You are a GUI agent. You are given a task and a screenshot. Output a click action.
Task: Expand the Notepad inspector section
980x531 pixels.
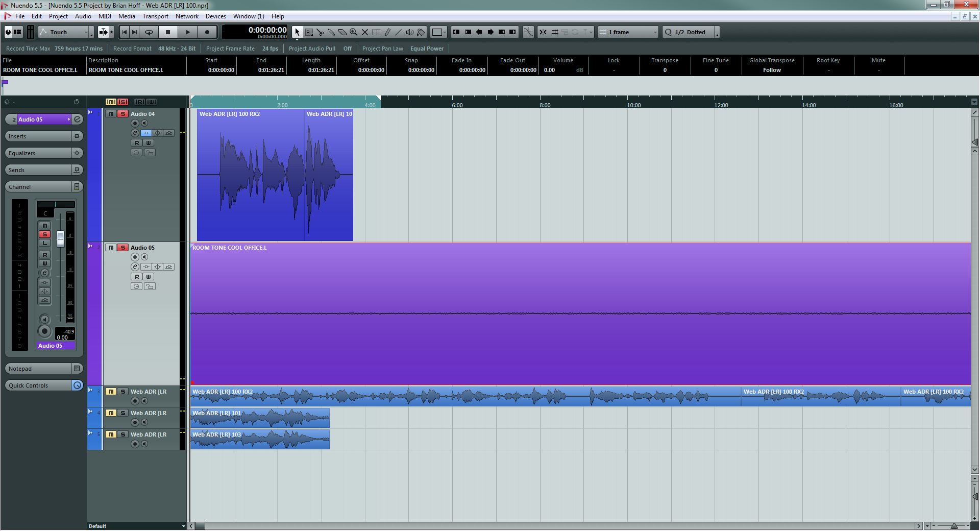38,369
